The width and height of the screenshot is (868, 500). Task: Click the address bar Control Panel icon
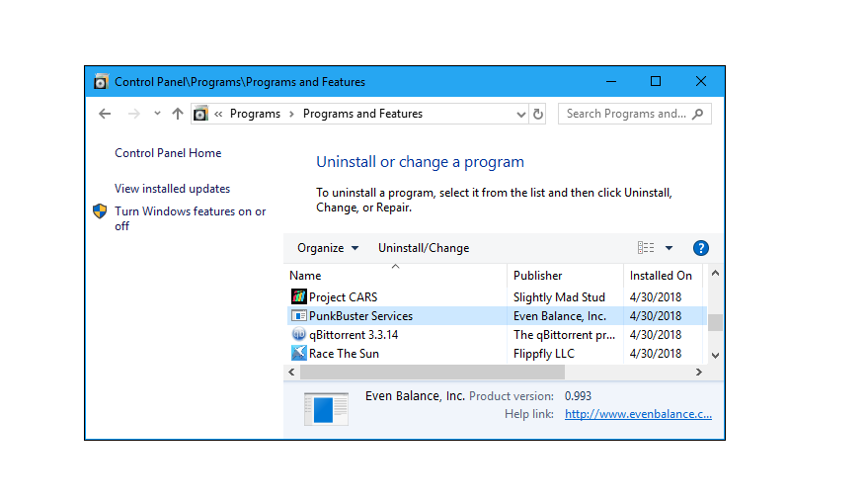[x=200, y=114]
